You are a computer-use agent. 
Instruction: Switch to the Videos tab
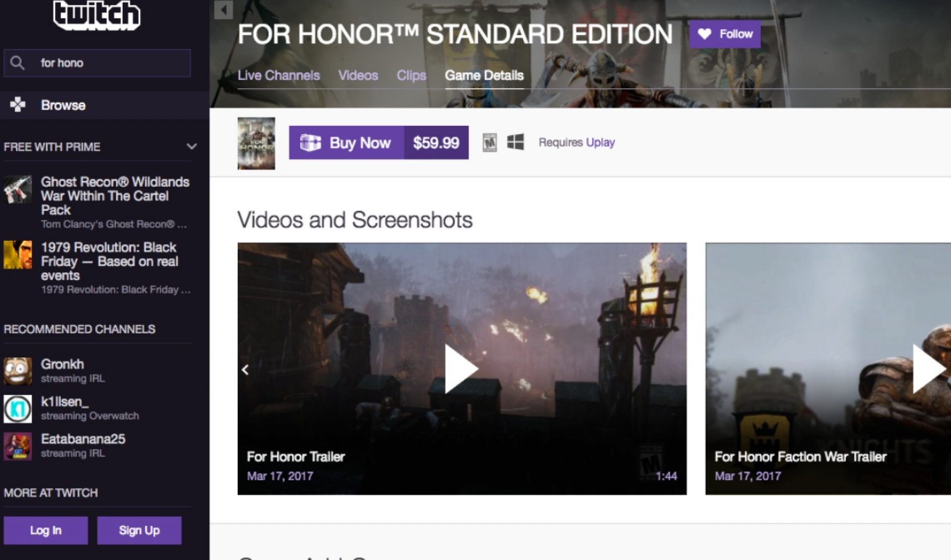[359, 75]
